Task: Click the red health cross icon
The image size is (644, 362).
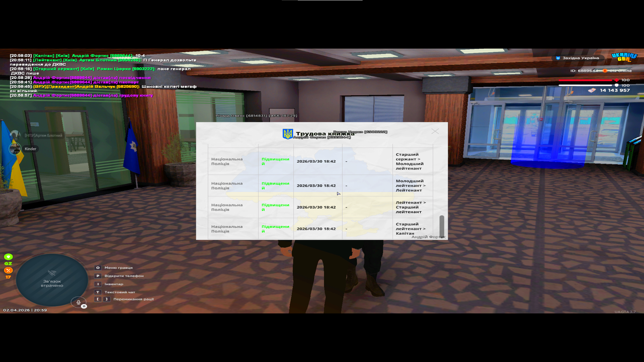Action: (x=616, y=80)
